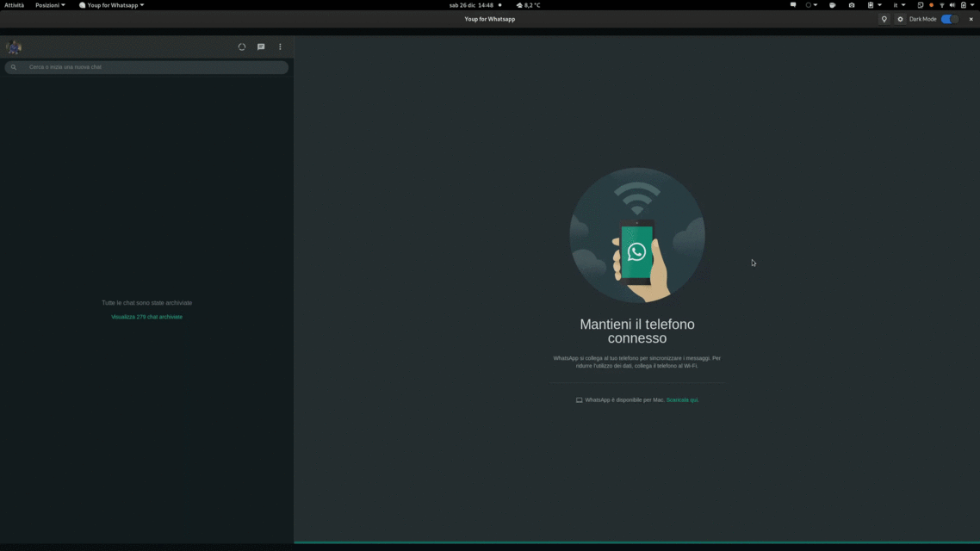Open the Posizioni menu

coord(50,5)
